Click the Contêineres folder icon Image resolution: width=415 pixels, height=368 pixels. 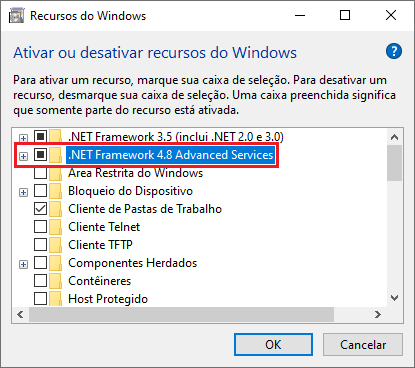click(55, 281)
